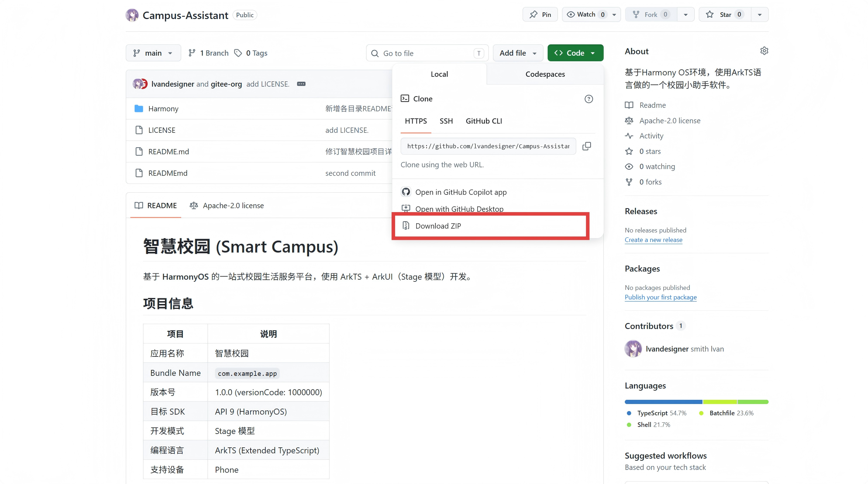
Task: Open the lvandesigner contributor profile name
Action: coord(667,349)
